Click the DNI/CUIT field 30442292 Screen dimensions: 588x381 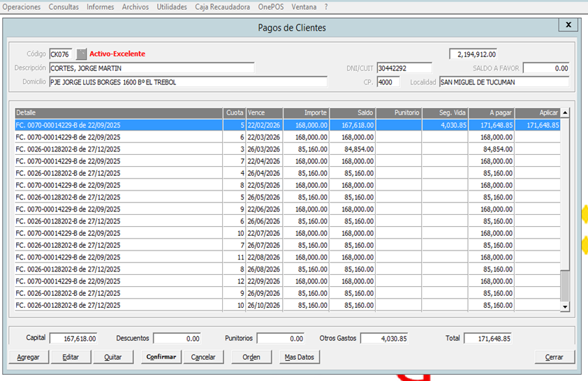pos(404,68)
